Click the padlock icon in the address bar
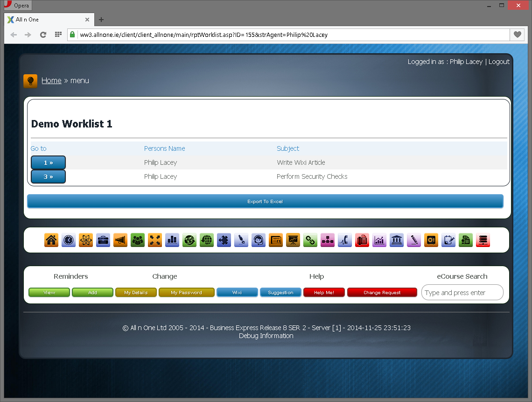Image resolution: width=532 pixels, height=402 pixels. point(72,35)
